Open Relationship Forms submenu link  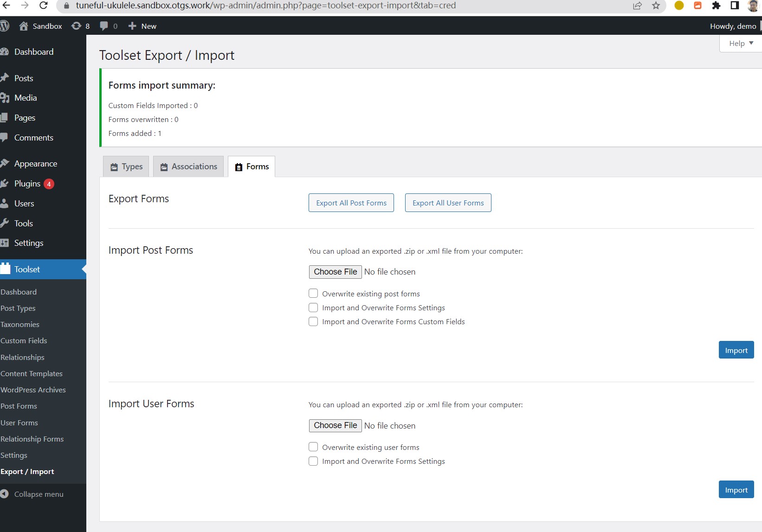click(32, 439)
